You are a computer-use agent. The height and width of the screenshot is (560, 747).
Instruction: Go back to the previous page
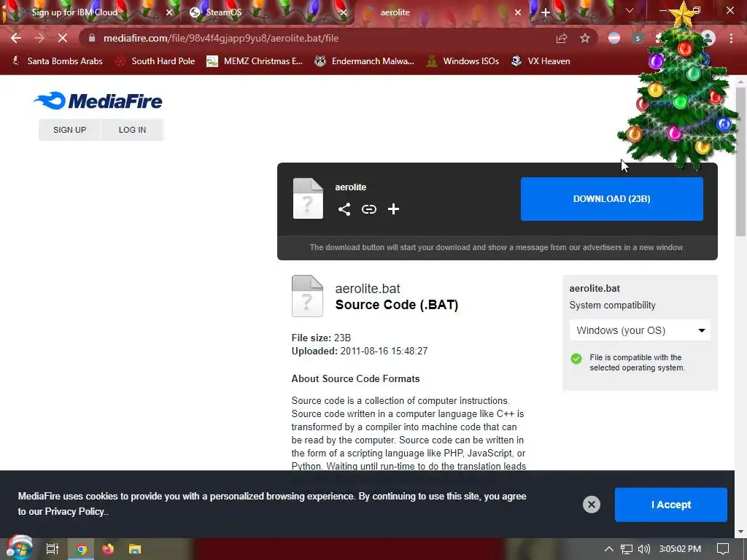tap(16, 38)
